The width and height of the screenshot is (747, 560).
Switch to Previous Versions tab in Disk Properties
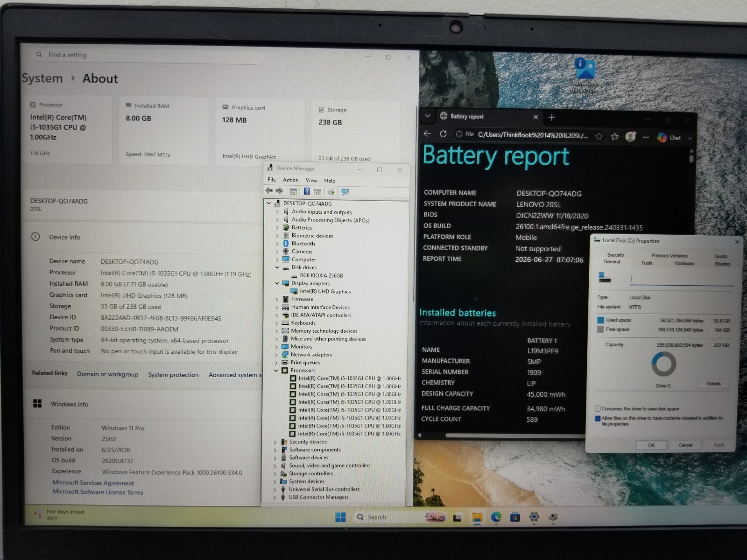669,256
